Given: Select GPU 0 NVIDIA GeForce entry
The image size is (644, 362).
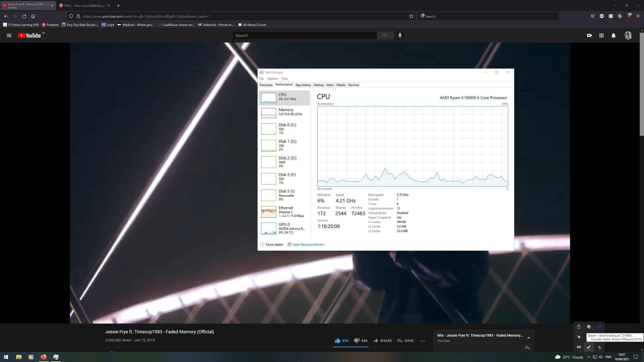Looking at the screenshot, I should click(284, 228).
